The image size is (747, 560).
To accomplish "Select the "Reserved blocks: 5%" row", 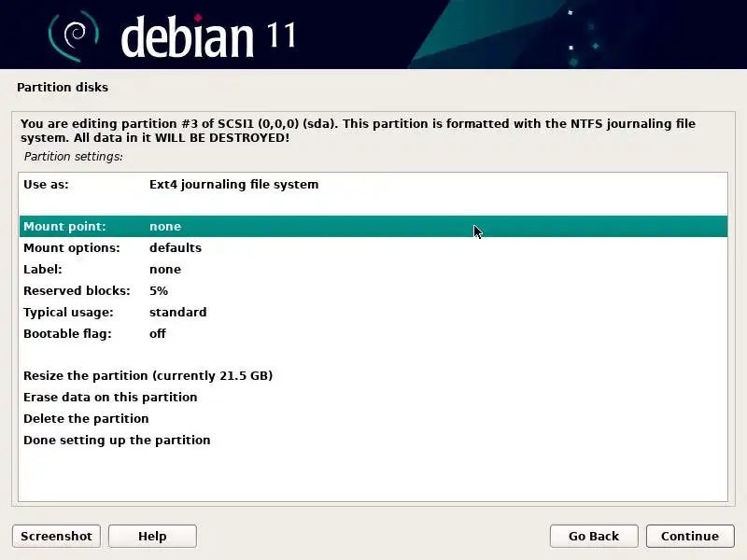I will [x=373, y=290].
